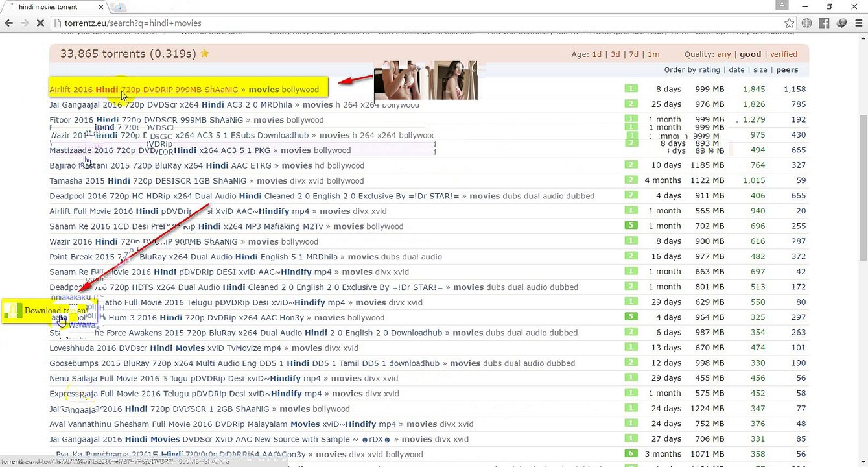Bookmark this page with the address bar star
The image size is (868, 467).
[x=790, y=23]
